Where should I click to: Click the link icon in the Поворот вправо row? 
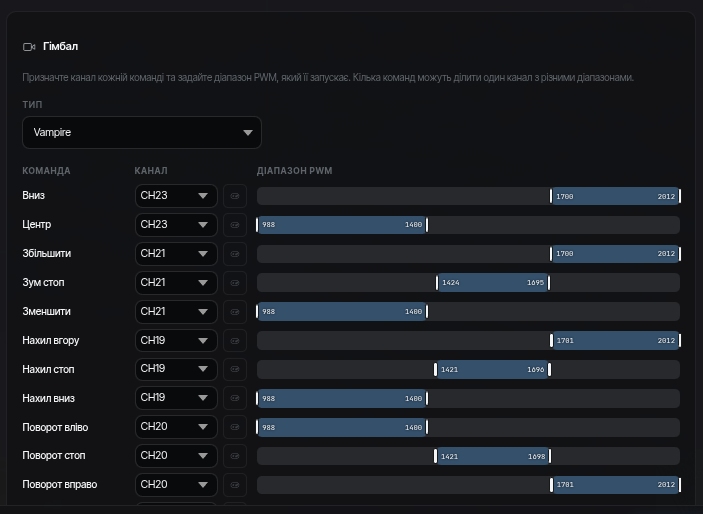click(235, 485)
